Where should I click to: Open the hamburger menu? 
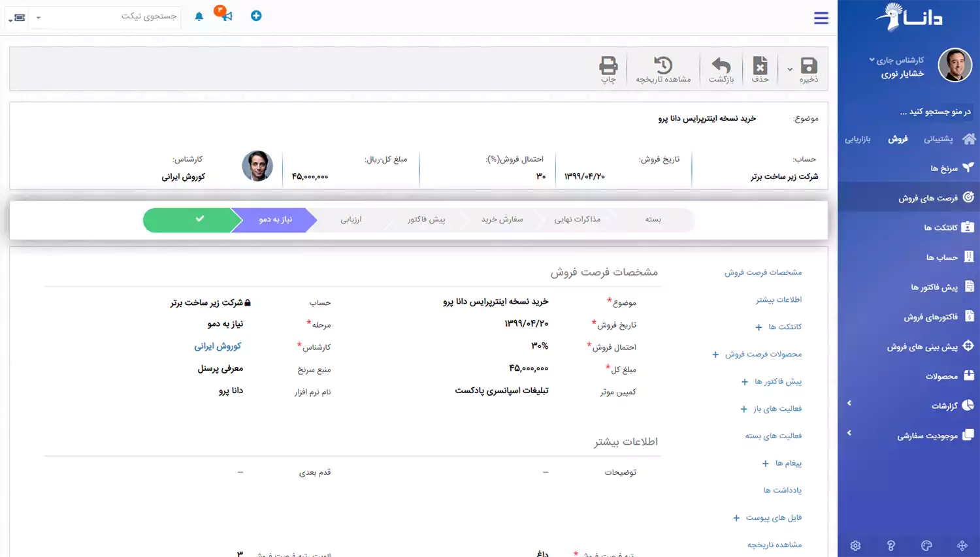[821, 18]
